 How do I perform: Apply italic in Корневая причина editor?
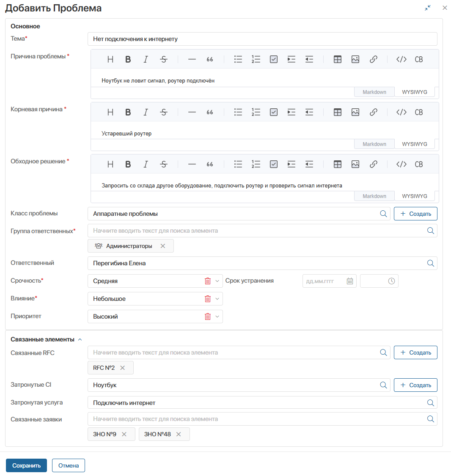pyautogui.click(x=146, y=112)
